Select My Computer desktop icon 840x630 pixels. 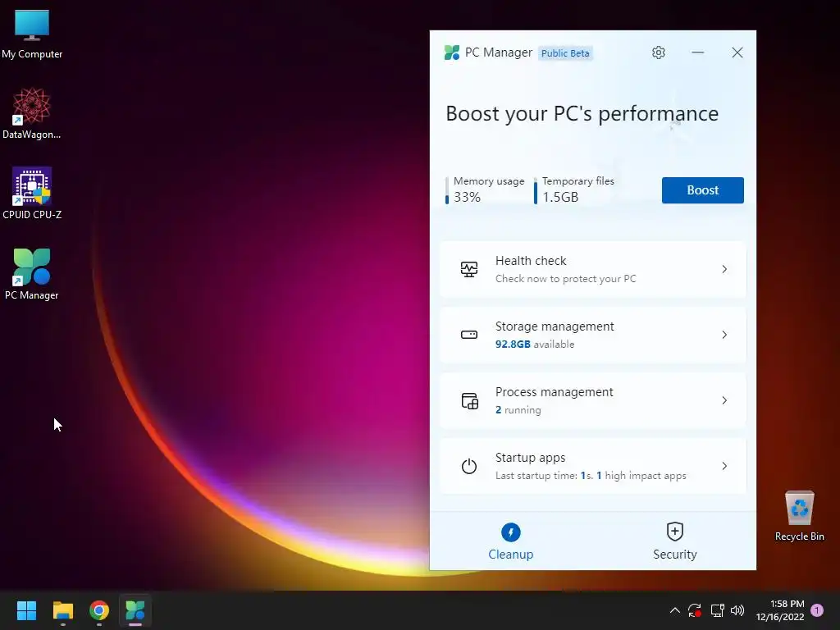(32, 34)
